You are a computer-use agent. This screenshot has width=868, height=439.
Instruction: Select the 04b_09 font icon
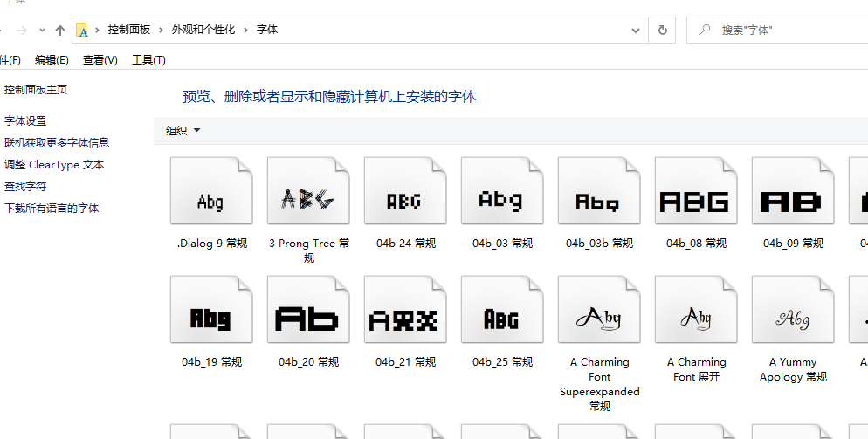coord(793,191)
